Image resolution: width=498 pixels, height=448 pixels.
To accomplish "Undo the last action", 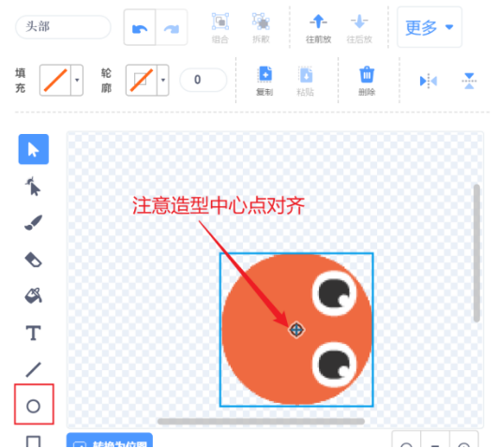I will [140, 27].
